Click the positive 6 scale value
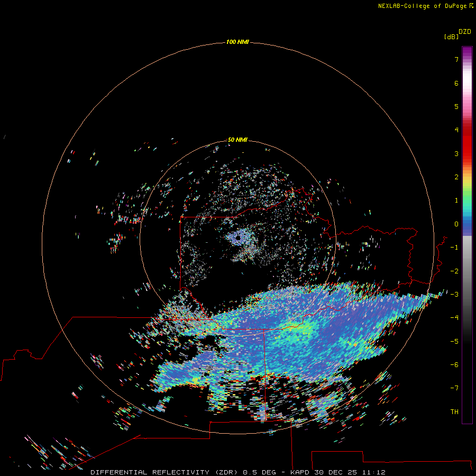 click(456, 83)
